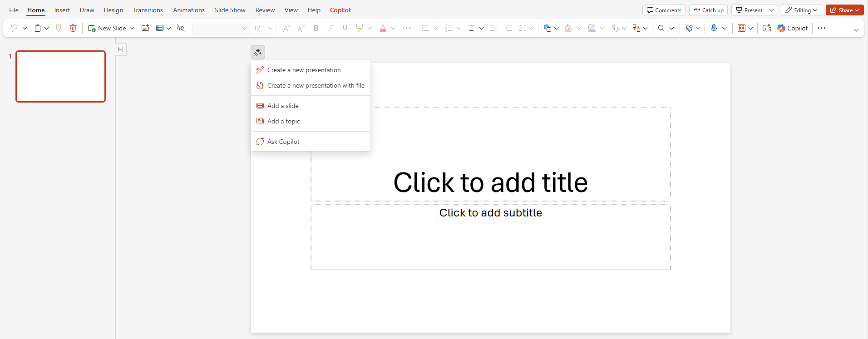Toggle the Hide Slide eye icon
Screen dimensions: 868x339
pyautogui.click(x=181, y=28)
